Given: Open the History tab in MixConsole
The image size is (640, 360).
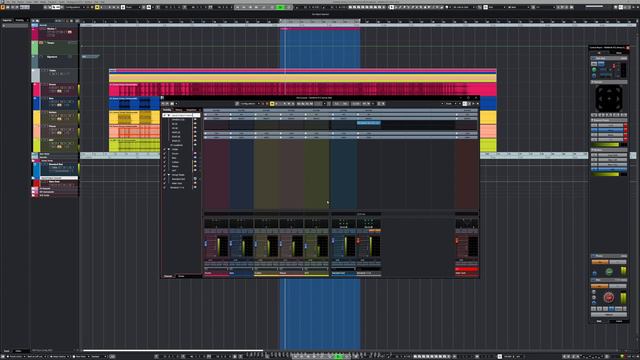Looking at the screenshot, I should pyautogui.click(x=179, y=110).
